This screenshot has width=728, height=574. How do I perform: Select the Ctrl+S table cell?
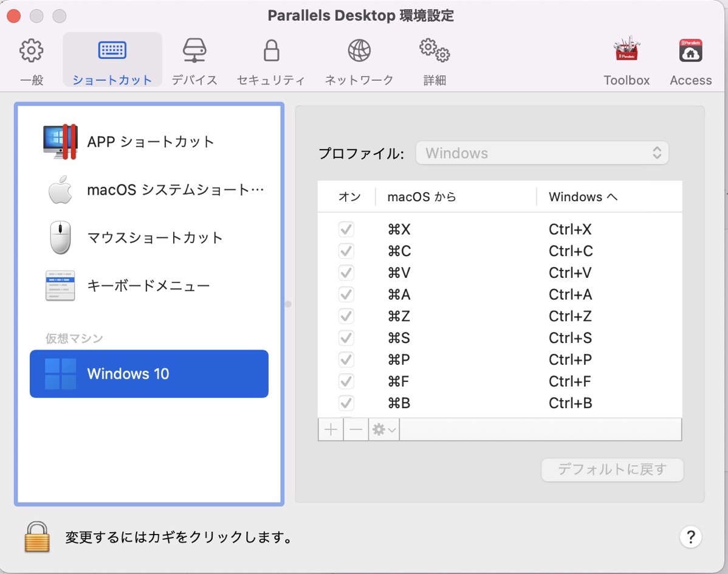coord(570,337)
